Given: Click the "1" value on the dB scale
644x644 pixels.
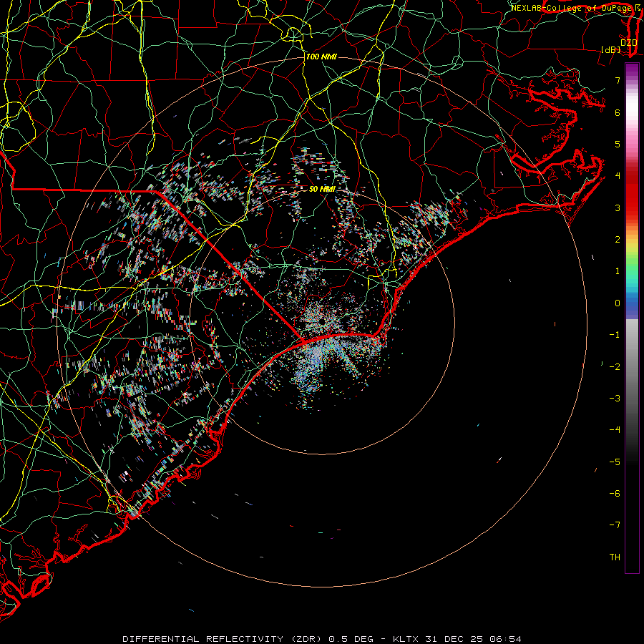Looking at the screenshot, I should (618, 271).
